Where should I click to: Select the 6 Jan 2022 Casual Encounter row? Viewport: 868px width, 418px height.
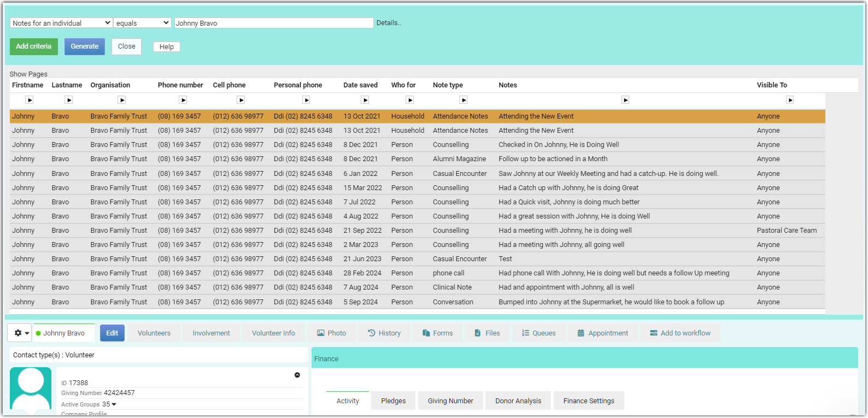pos(418,174)
